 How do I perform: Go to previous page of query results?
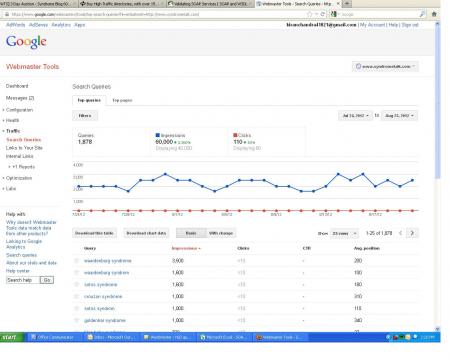click(x=401, y=233)
